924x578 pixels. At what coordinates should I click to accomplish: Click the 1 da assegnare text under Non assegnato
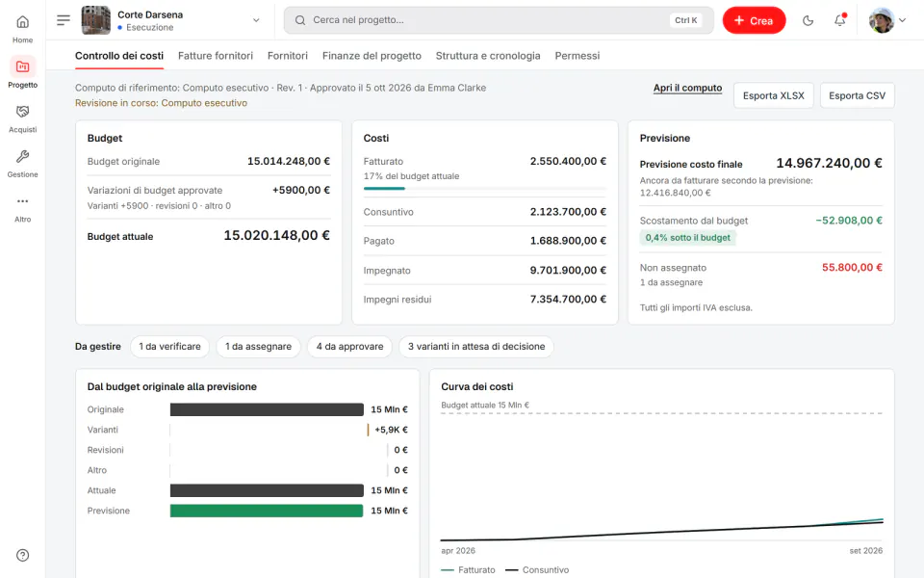[x=671, y=282]
